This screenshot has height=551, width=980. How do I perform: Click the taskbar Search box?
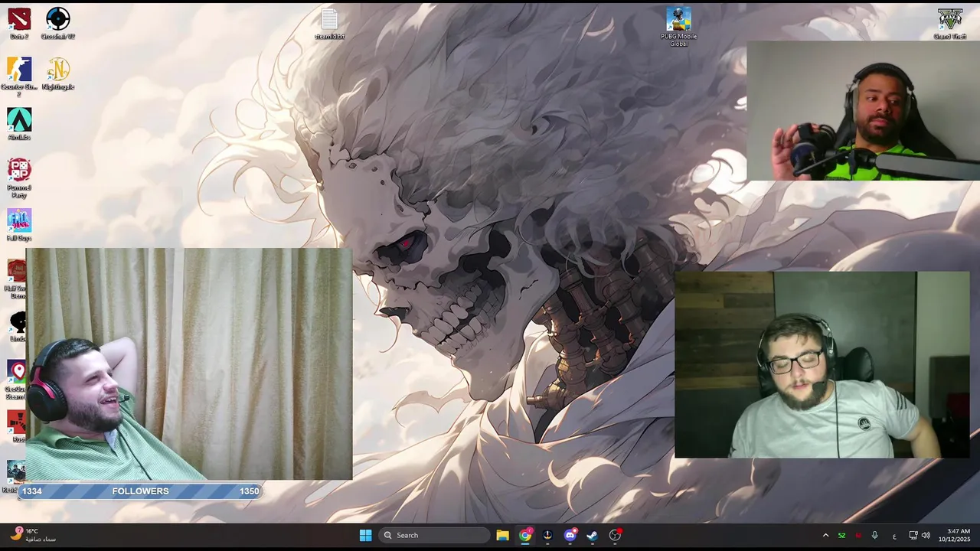pyautogui.click(x=435, y=535)
